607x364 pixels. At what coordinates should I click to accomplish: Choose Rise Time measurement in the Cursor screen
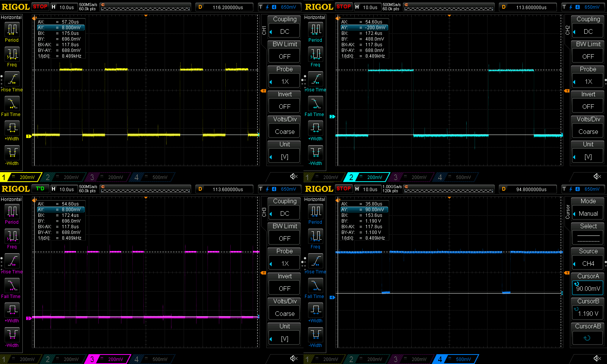(x=315, y=264)
